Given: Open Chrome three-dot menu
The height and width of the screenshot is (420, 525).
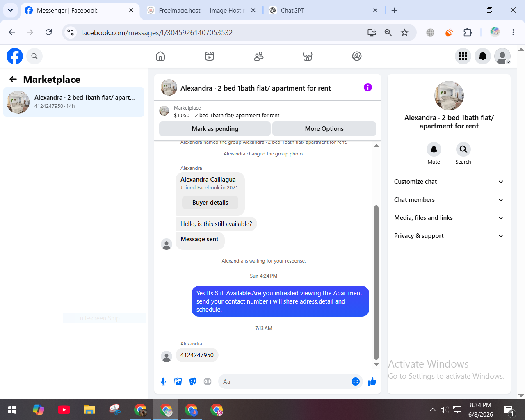Looking at the screenshot, I should [513, 32].
